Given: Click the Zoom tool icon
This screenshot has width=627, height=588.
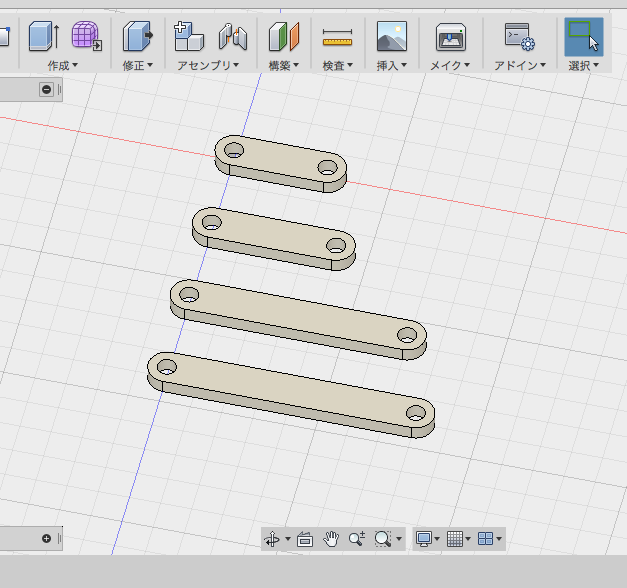Looking at the screenshot, I should 357,539.
